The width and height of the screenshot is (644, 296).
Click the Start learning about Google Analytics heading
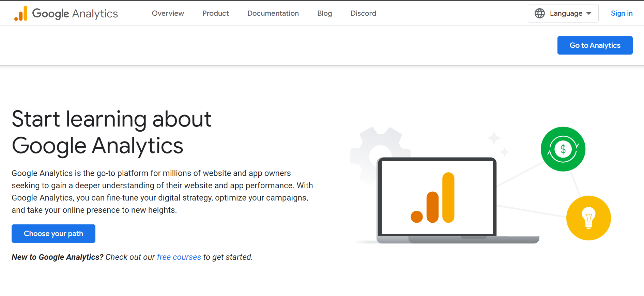[111, 132]
